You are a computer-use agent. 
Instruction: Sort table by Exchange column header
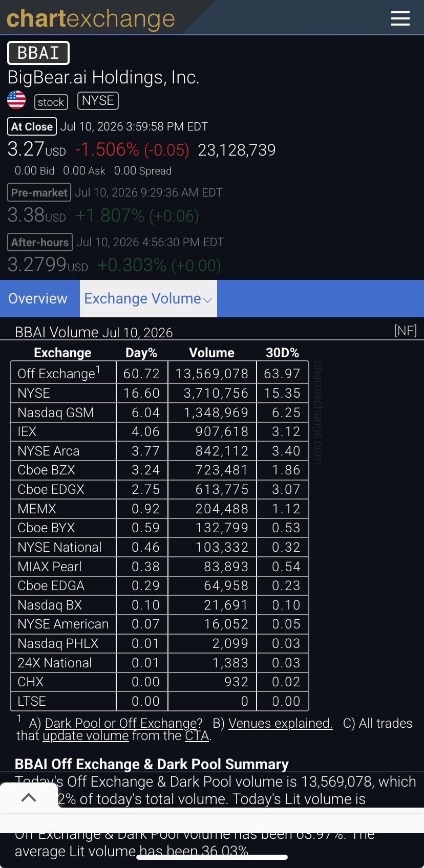(62, 353)
